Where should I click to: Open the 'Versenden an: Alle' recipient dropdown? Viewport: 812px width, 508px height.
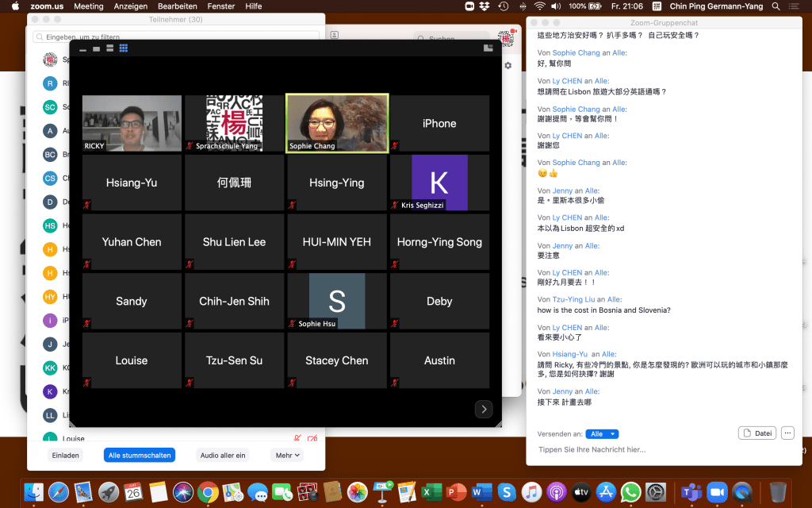[x=602, y=434]
